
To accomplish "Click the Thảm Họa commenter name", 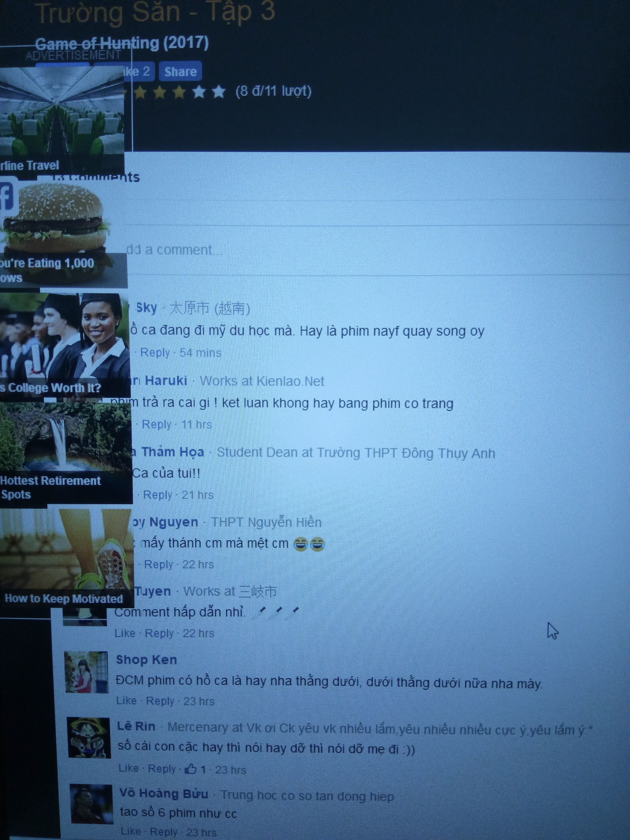I will (x=173, y=451).
